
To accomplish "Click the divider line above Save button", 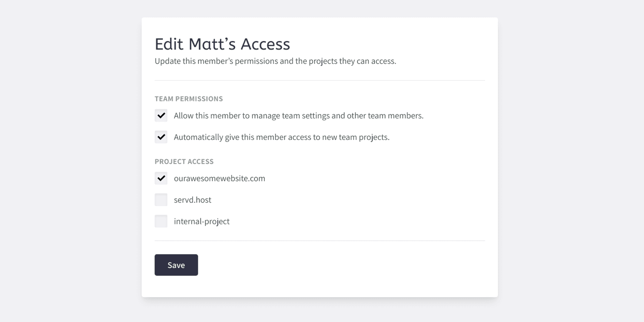I will tap(320, 241).
